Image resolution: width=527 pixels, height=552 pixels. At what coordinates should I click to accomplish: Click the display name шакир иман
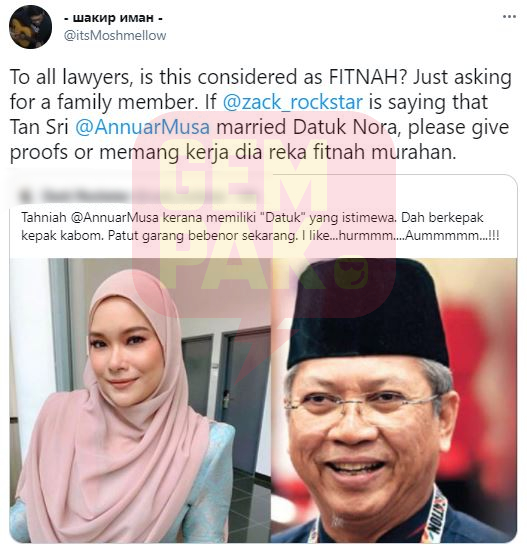point(113,18)
